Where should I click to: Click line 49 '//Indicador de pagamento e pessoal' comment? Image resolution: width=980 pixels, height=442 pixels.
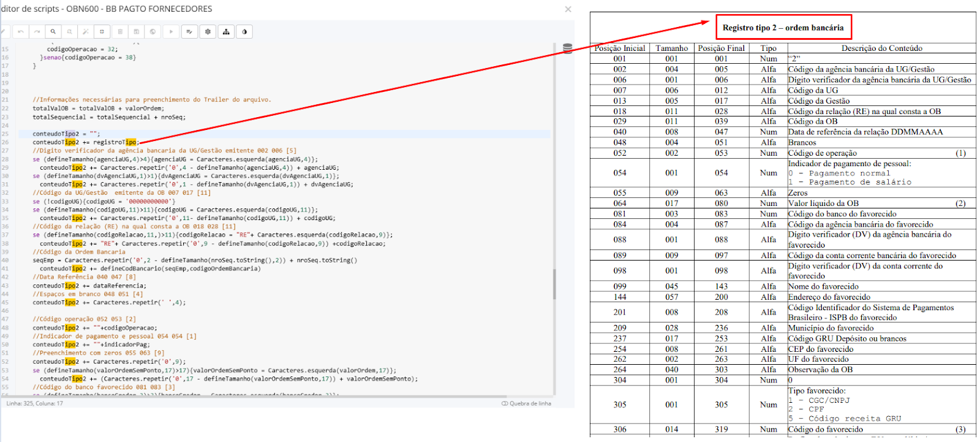[x=115, y=337]
